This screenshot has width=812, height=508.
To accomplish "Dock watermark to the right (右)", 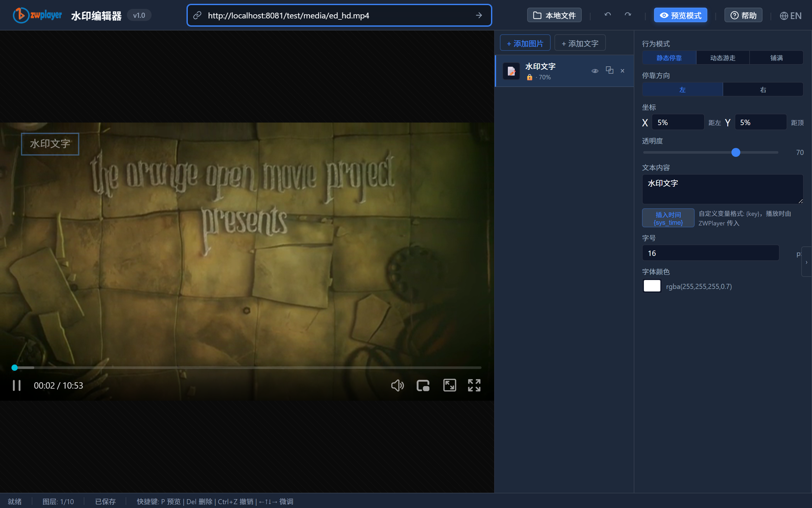I will tap(763, 89).
